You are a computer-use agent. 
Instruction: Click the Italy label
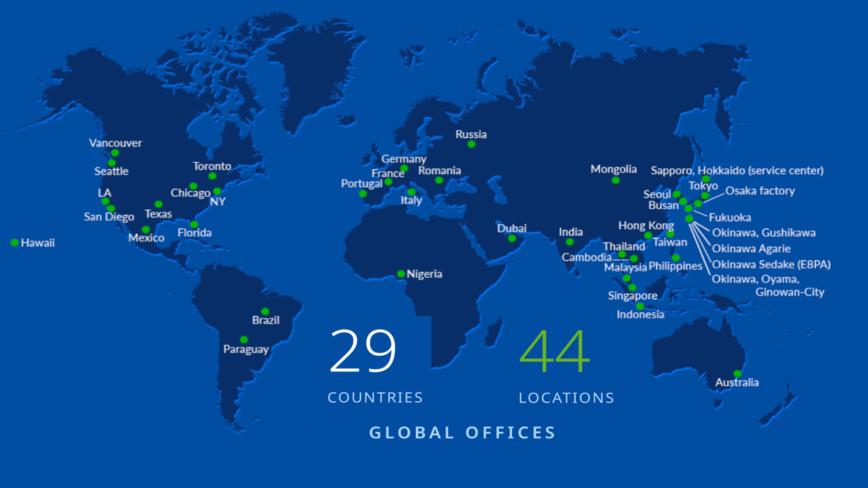click(411, 200)
